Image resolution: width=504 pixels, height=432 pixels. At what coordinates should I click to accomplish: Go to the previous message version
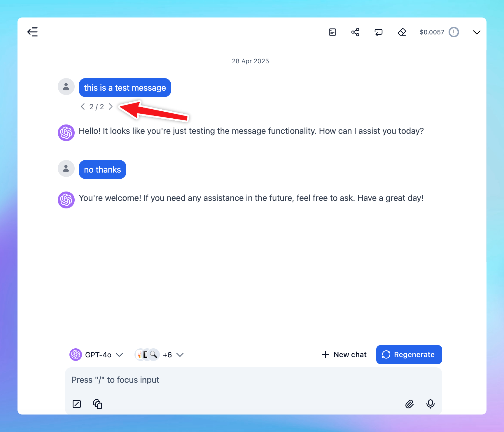click(x=83, y=107)
